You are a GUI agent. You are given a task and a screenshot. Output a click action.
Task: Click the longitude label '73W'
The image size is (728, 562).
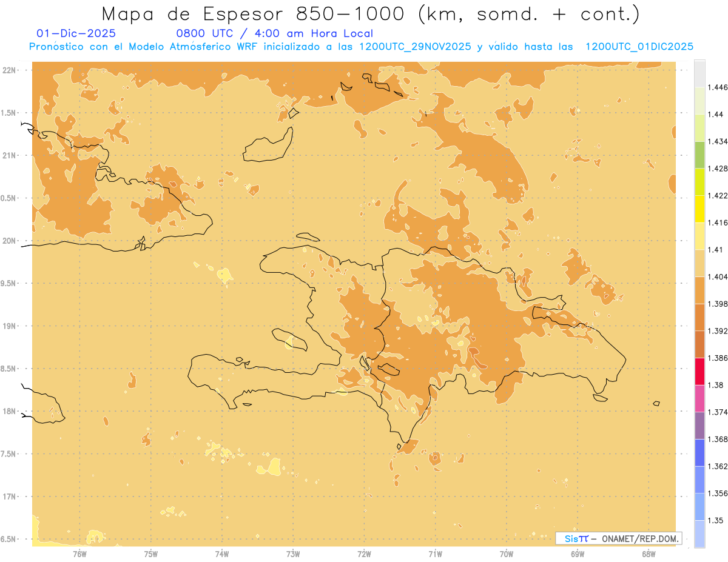pos(293,554)
